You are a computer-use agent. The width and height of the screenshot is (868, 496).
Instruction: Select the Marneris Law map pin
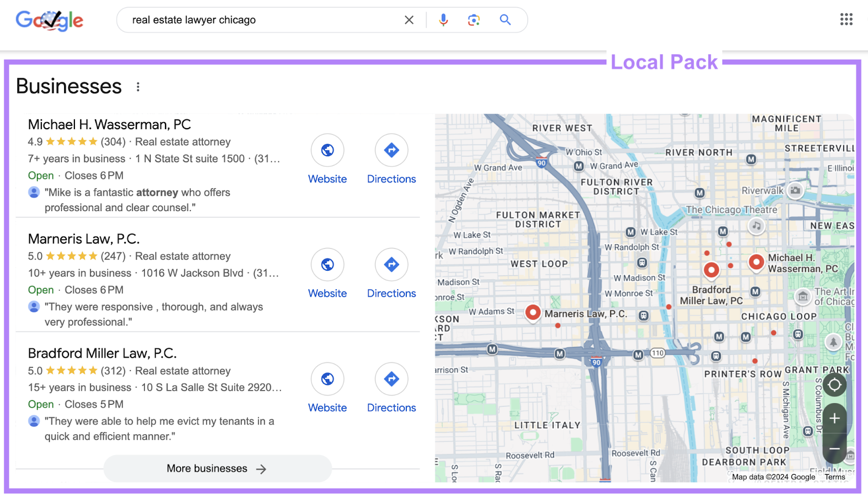point(533,313)
